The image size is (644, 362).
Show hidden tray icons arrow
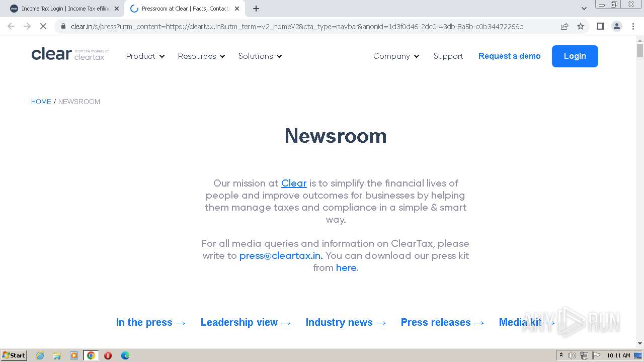(561, 355)
